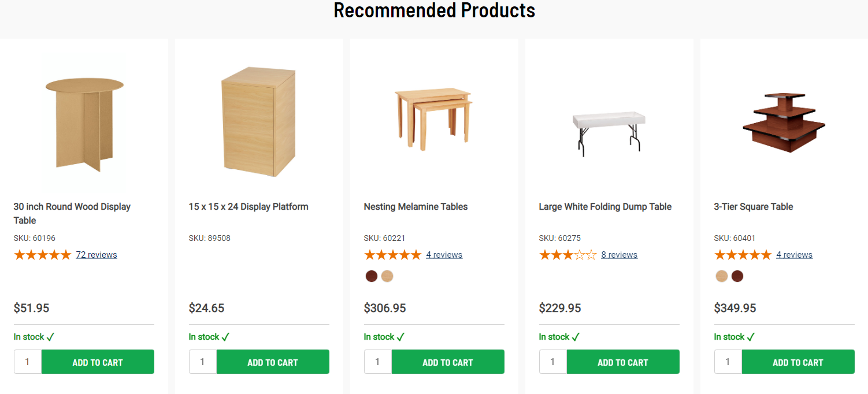Open the 15 x 15 x 24 Display Platform image
This screenshot has width=868, height=394.
tap(258, 122)
